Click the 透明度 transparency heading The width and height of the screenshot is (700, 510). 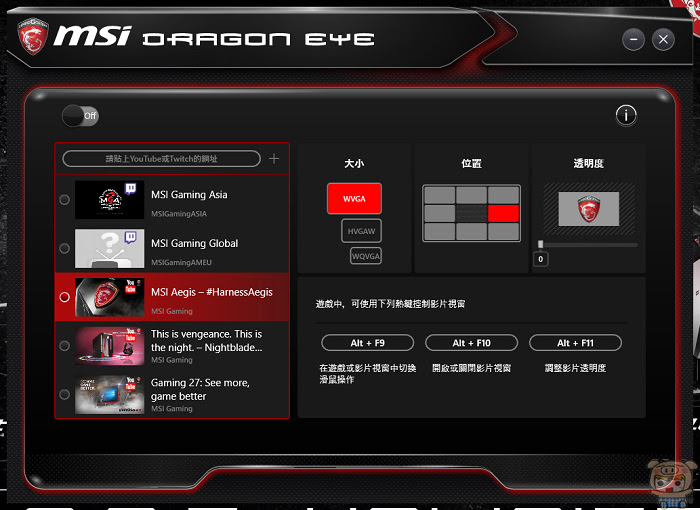[588, 163]
